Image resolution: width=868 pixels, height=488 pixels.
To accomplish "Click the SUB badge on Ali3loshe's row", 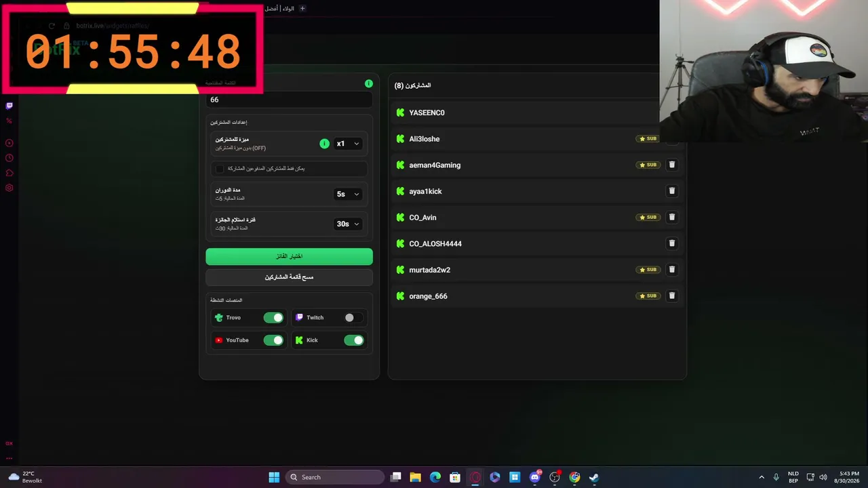I will 648,139.
